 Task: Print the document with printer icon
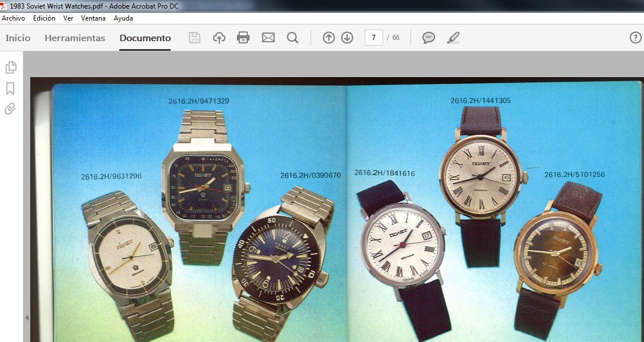click(243, 37)
